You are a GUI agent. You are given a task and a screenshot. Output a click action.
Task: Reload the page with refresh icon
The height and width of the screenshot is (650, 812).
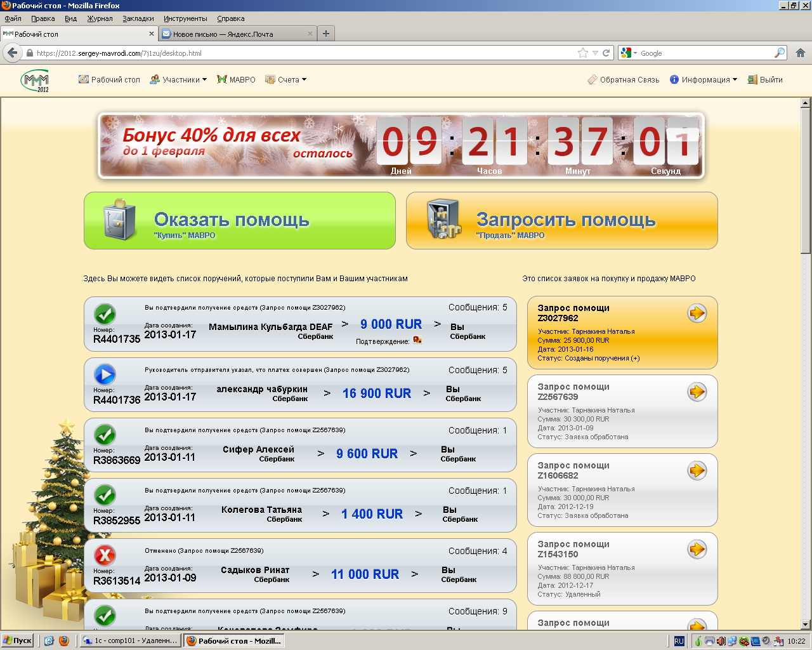click(x=606, y=53)
